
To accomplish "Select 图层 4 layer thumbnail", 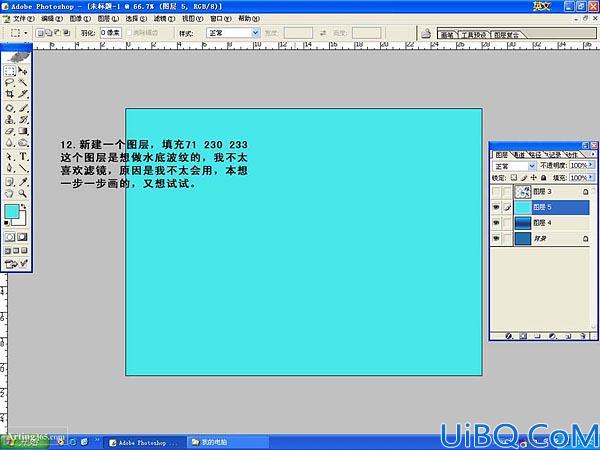I will tap(523, 223).
